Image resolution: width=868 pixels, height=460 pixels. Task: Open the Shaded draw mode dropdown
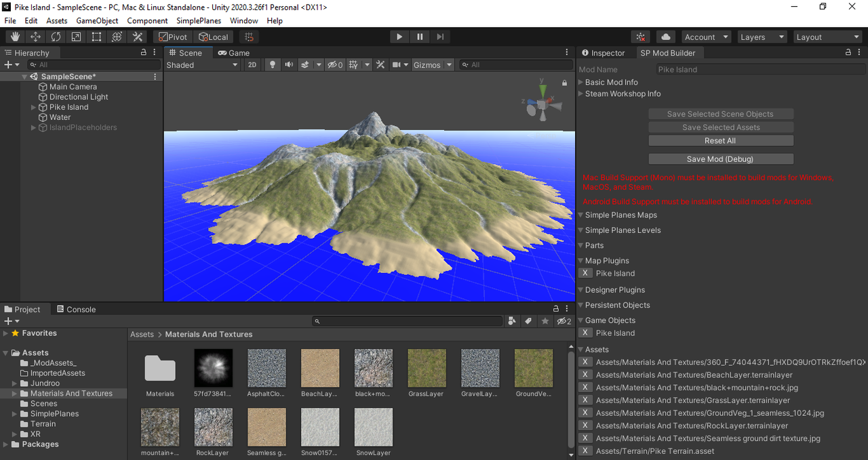click(x=202, y=64)
